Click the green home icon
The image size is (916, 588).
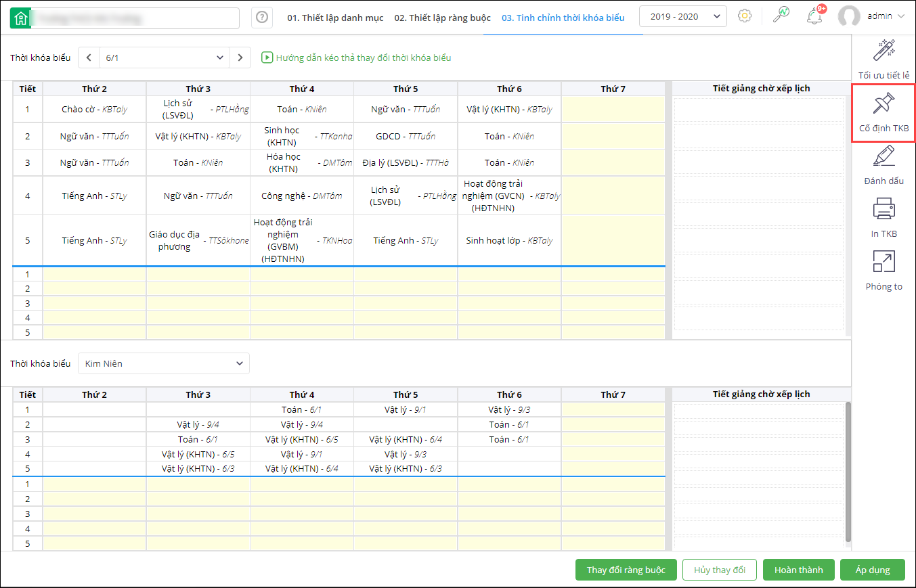(x=21, y=18)
